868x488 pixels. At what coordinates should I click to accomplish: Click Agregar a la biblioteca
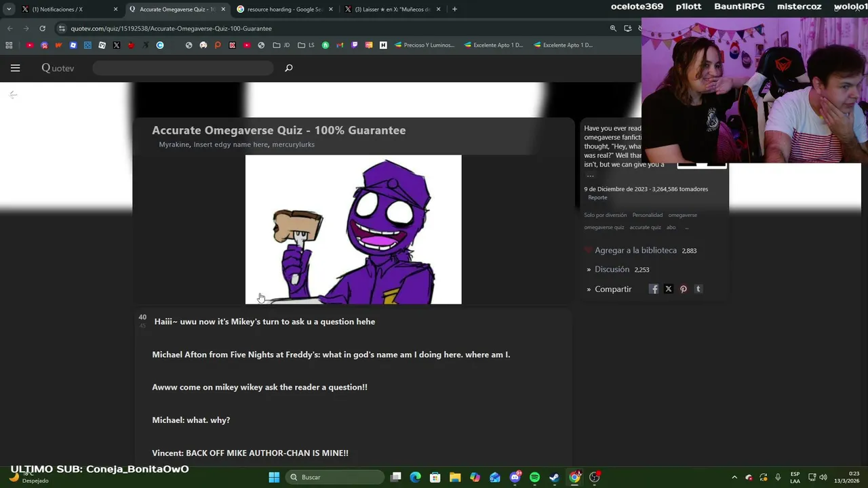635,250
